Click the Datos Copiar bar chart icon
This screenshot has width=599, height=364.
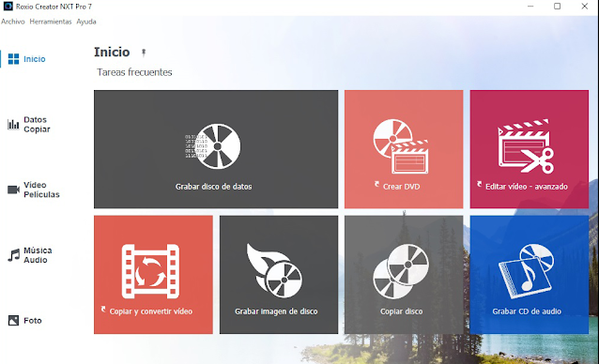[x=13, y=125]
